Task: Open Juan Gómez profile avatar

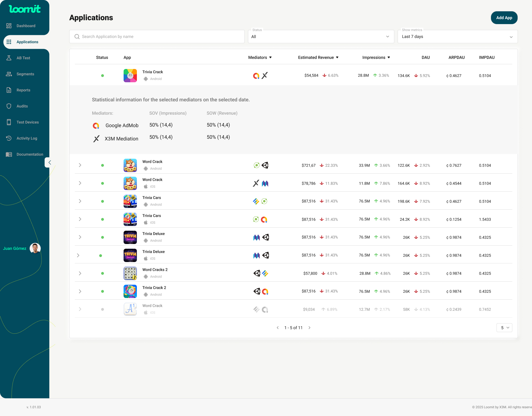Action: tap(35, 248)
